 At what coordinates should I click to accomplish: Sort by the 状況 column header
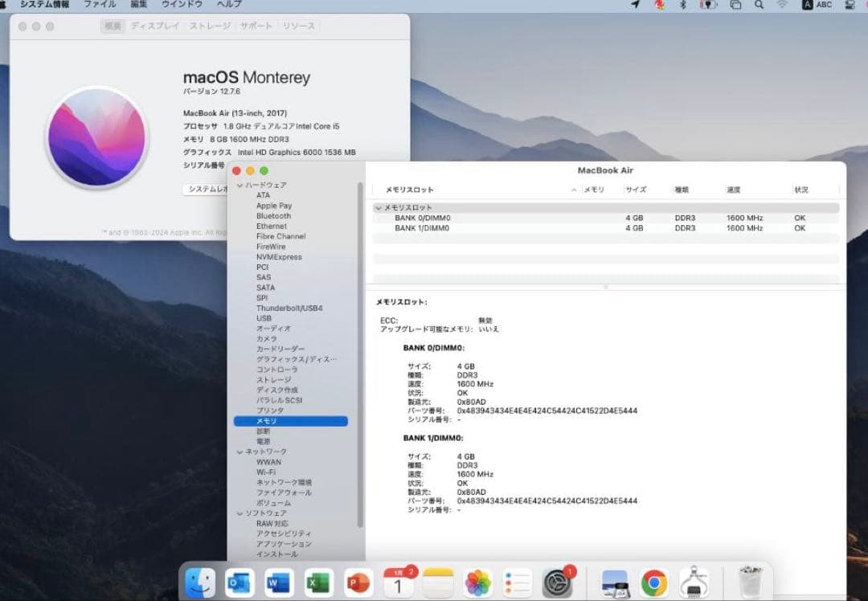coord(801,190)
